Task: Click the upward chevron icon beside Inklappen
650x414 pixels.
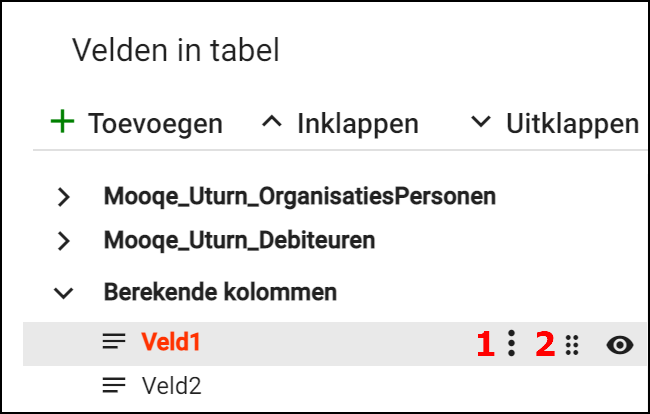Action: [x=271, y=123]
